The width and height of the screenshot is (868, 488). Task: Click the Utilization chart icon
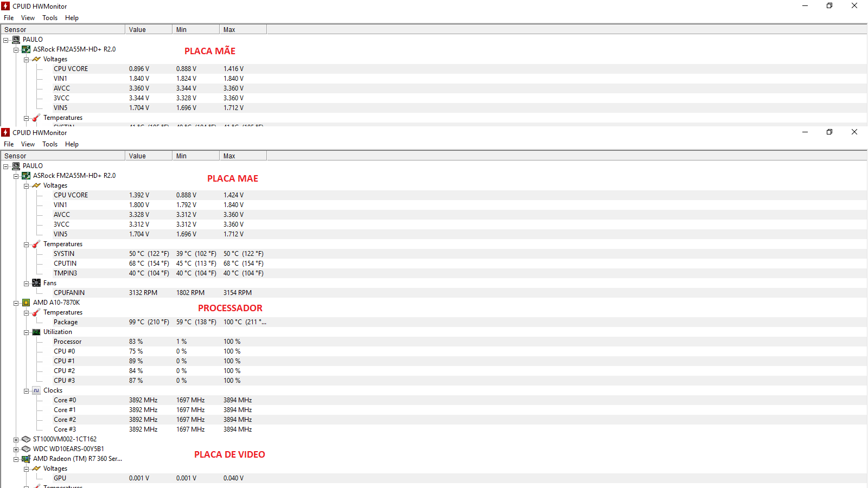[x=36, y=332]
